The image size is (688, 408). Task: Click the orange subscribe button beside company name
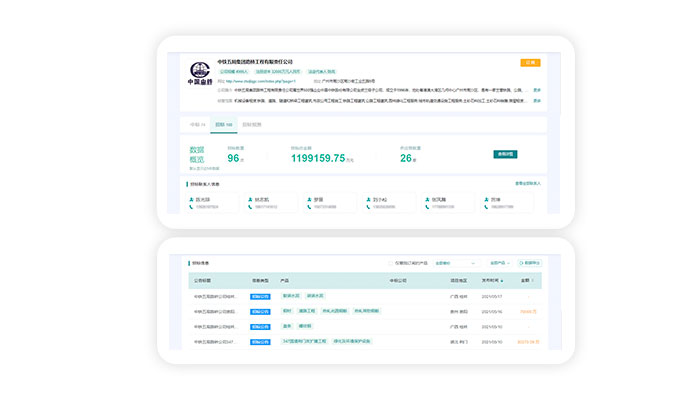[x=530, y=63]
